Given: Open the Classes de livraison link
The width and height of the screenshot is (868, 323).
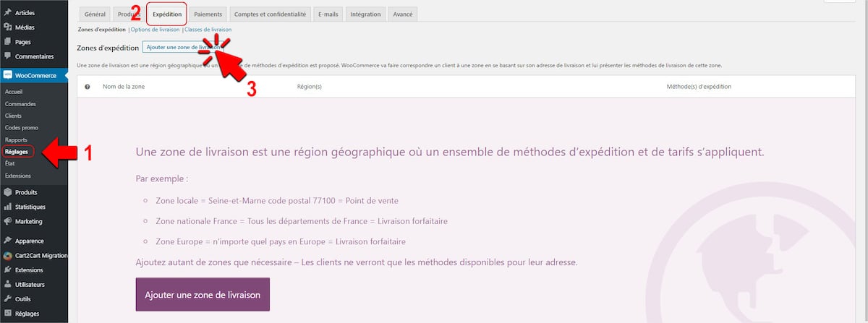Looking at the screenshot, I should tap(208, 30).
